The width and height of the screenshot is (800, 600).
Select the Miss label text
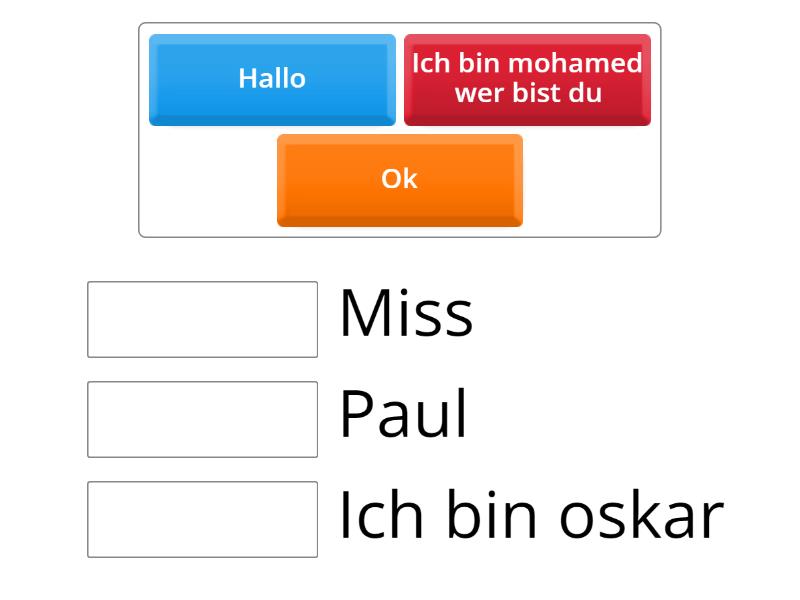pyautogui.click(x=405, y=313)
